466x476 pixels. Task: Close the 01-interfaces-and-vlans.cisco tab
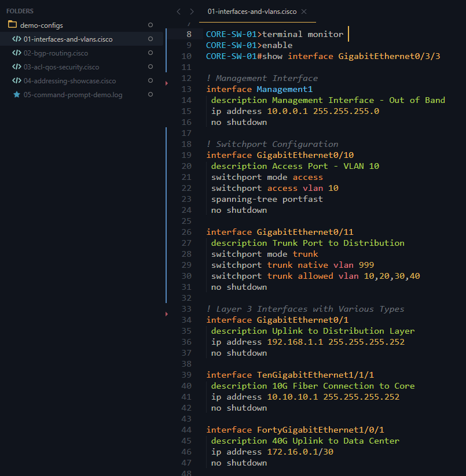(x=304, y=12)
